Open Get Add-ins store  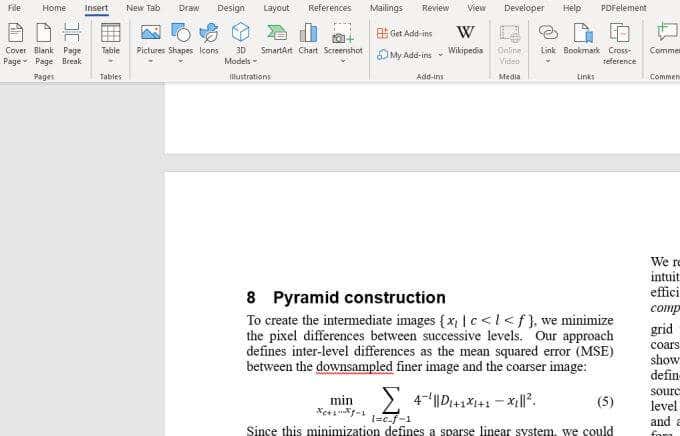pos(405,33)
